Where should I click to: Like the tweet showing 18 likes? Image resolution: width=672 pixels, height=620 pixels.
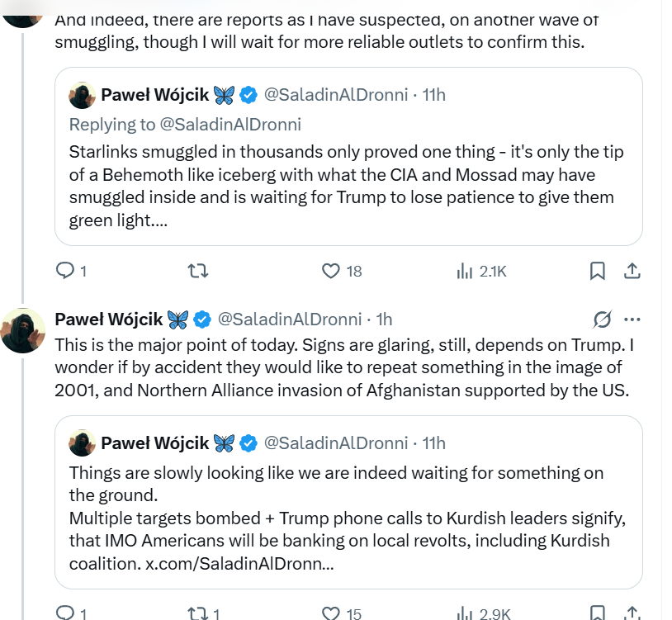[x=331, y=270]
